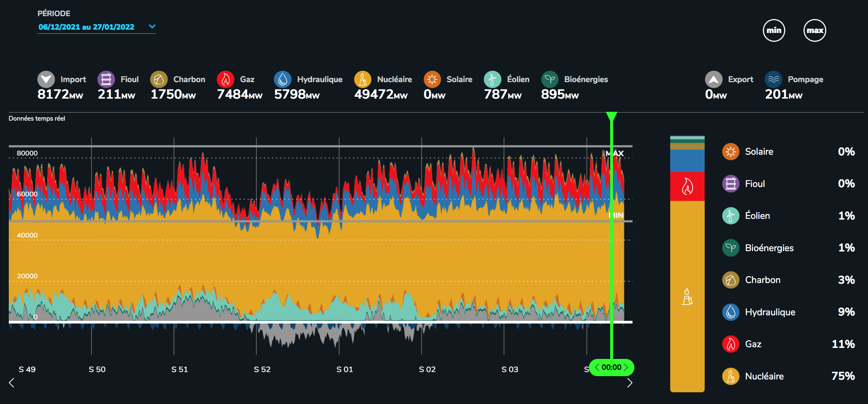Click the Éolien turbine icon in top legend
This screenshot has width=868, height=404.
(x=493, y=79)
